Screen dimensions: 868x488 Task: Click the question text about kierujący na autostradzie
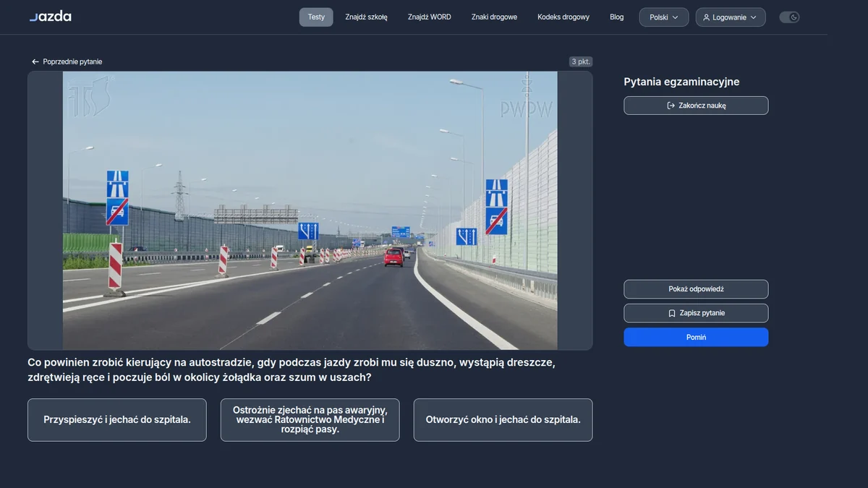[292, 369]
